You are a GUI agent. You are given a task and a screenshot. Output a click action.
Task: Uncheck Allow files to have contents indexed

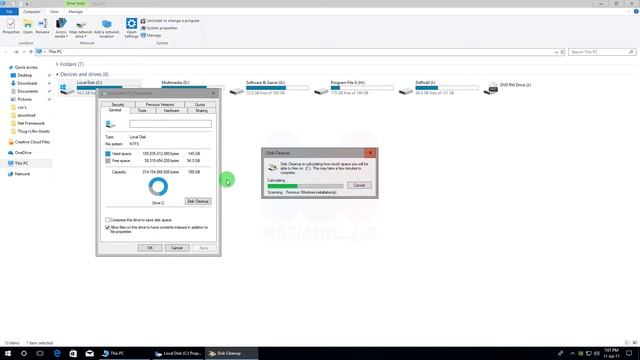point(107,227)
